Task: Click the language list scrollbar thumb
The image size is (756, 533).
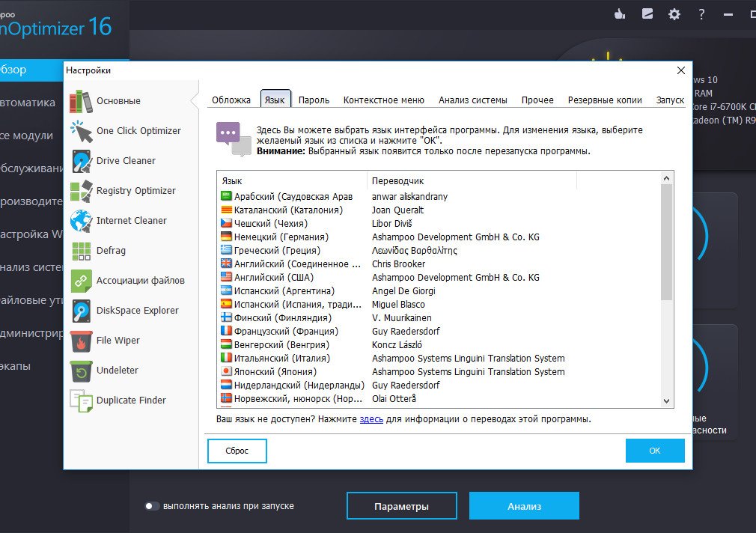Action: (666, 242)
